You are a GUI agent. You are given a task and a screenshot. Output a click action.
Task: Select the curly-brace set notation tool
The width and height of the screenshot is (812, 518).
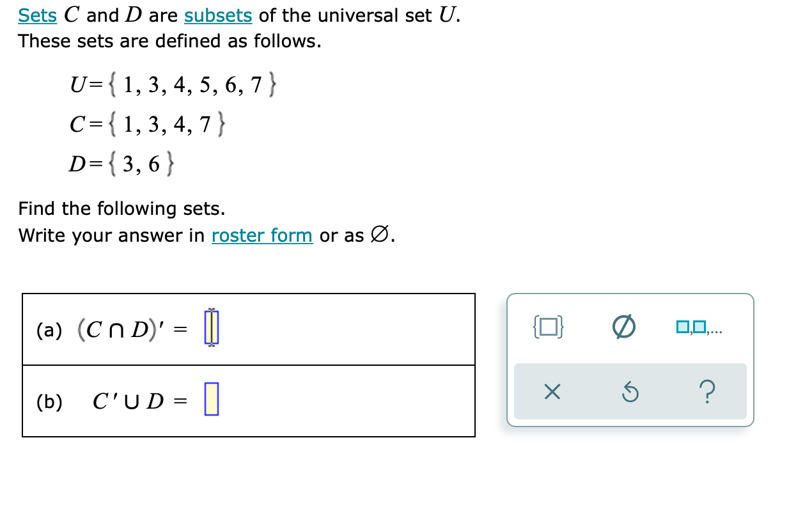547,328
